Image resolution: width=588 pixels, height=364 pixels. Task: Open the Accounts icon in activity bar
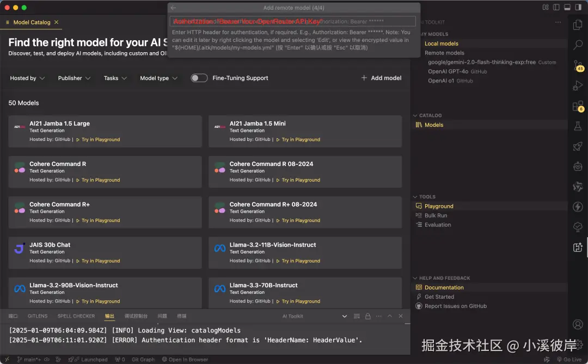coord(578,324)
